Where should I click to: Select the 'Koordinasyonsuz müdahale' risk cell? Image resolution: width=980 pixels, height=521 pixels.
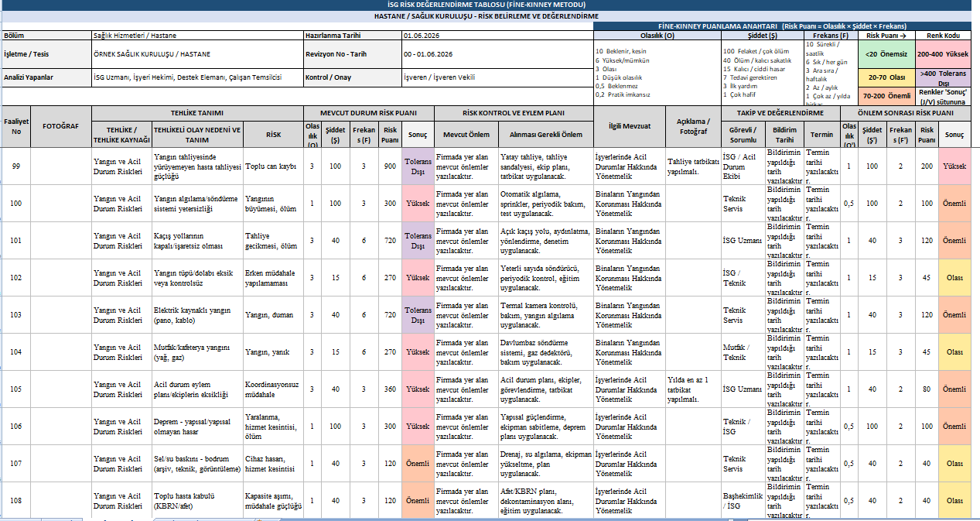point(272,389)
